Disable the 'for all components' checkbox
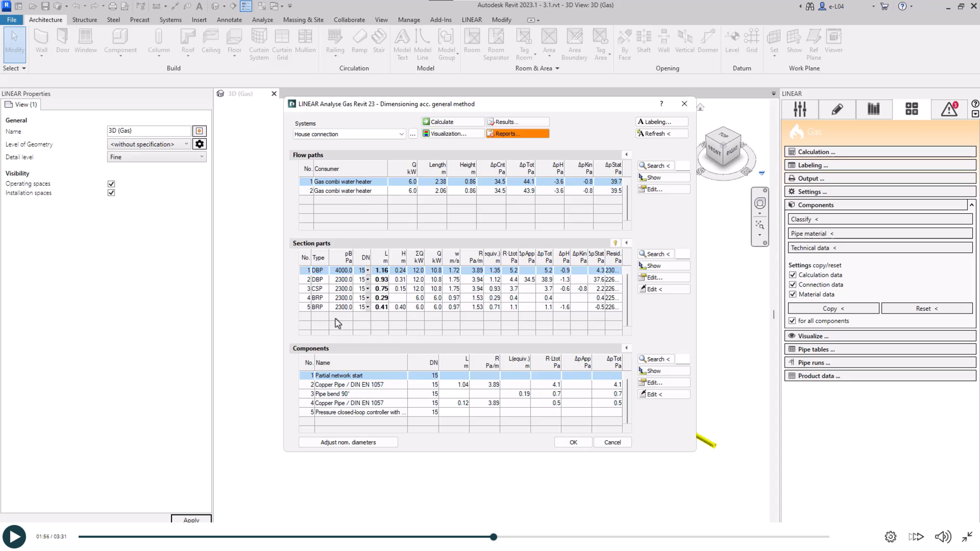Image resolution: width=980 pixels, height=551 pixels. point(792,321)
